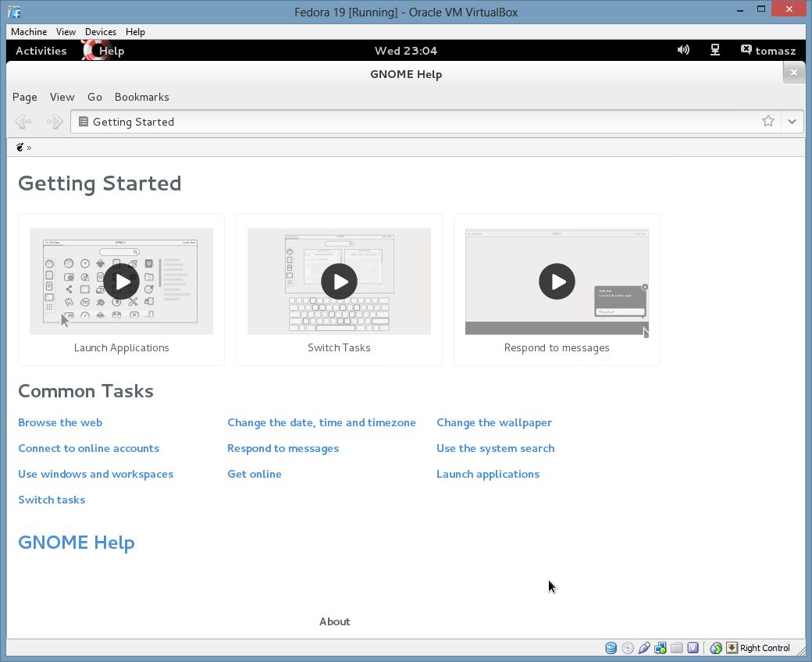The image size is (812, 662).
Task: Click the Activities button
Action: (41, 51)
